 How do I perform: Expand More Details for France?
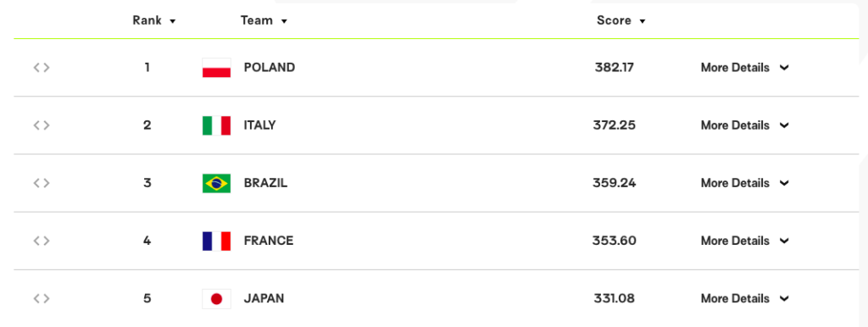point(744,241)
